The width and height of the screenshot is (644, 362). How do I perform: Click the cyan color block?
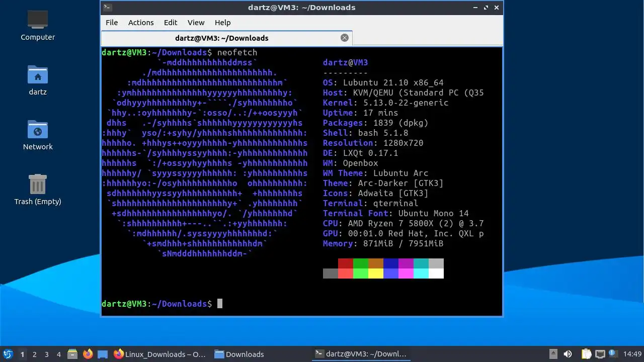tap(421, 263)
